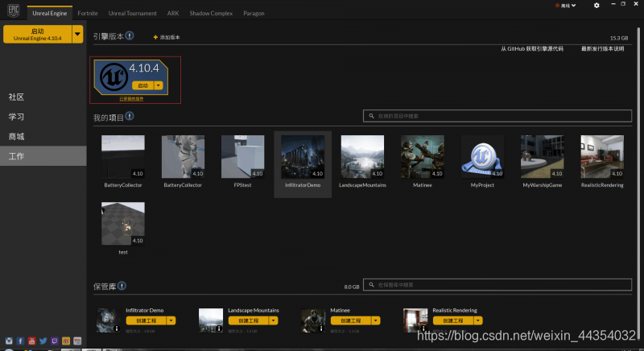644x351 pixels.
Task: Select the MyWarshipGame project thumbnail
Action: tap(542, 157)
